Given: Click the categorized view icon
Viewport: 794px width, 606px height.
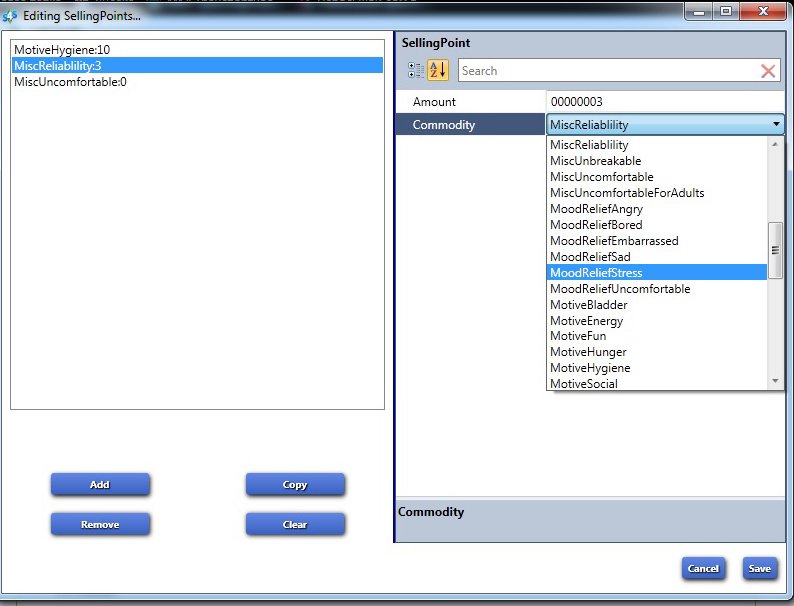Looking at the screenshot, I should (x=415, y=71).
